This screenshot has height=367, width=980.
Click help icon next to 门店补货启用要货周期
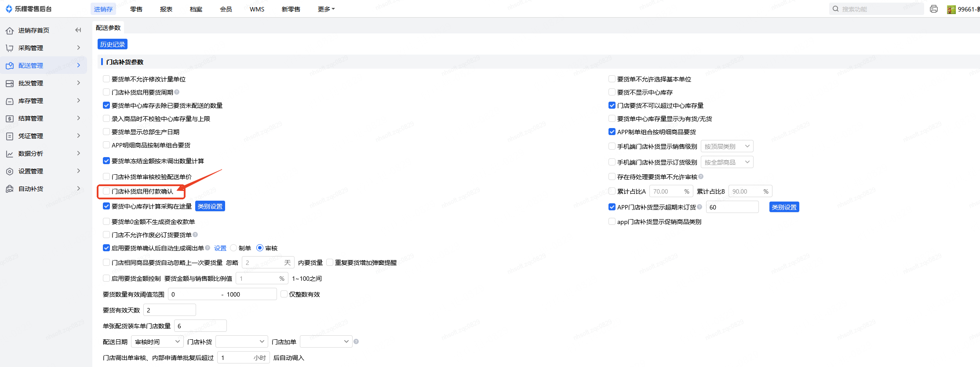pyautogui.click(x=177, y=92)
